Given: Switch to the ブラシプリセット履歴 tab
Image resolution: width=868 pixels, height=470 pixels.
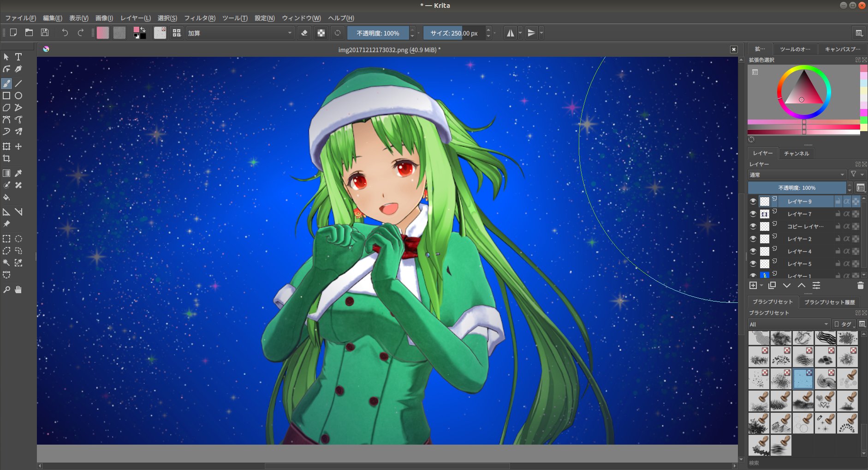Looking at the screenshot, I should (830, 302).
